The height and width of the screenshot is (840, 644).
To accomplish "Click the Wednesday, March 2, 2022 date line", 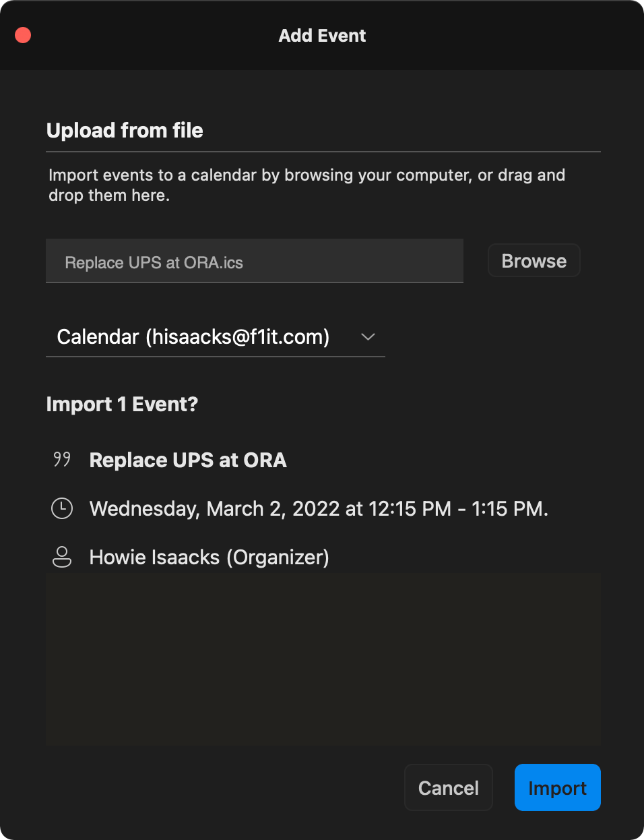I will (319, 508).
